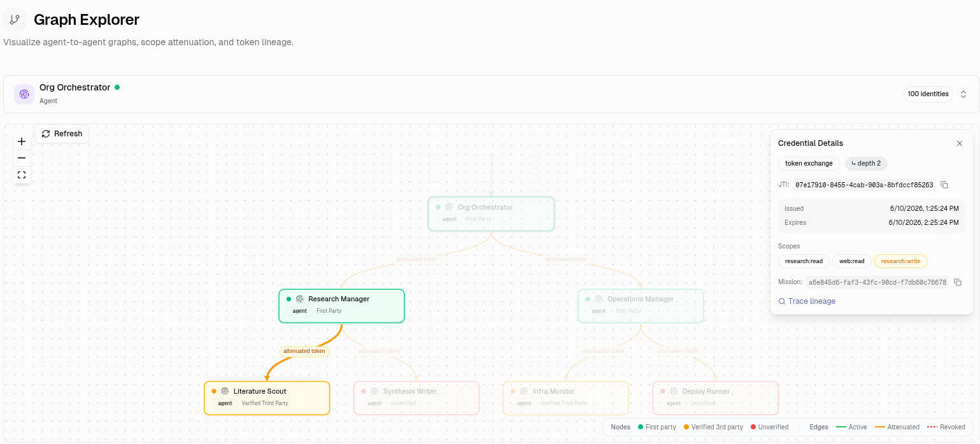This screenshot has width=980, height=444.
Task: Click the JTI value text
Action: 864,185
